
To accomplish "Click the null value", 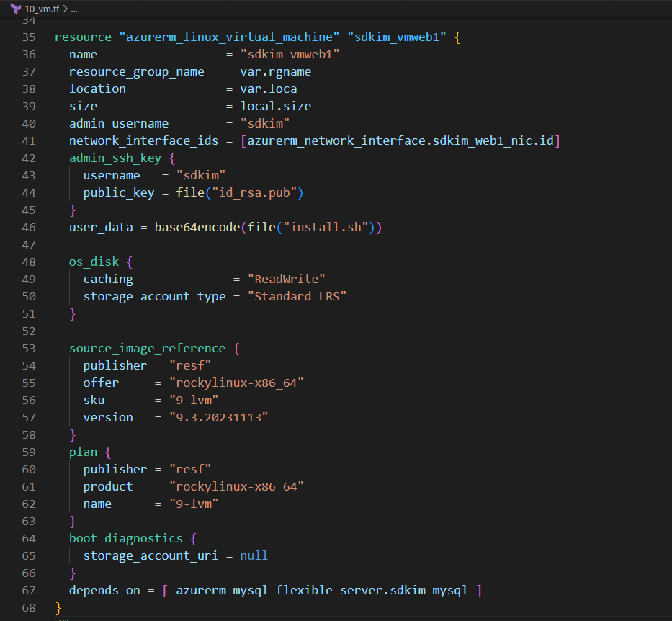I will (x=254, y=556).
